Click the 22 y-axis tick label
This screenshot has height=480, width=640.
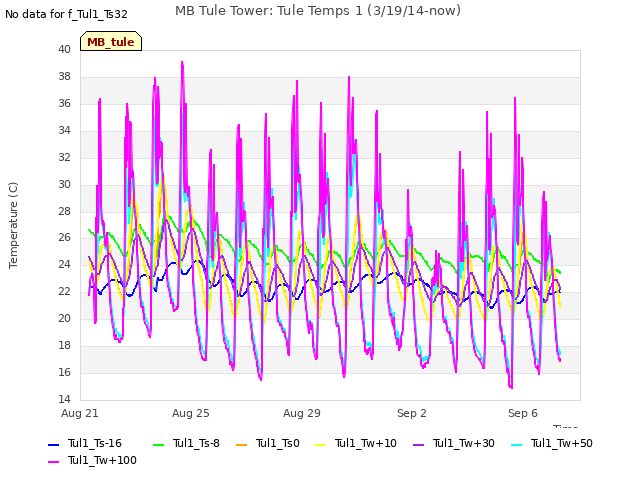64,291
